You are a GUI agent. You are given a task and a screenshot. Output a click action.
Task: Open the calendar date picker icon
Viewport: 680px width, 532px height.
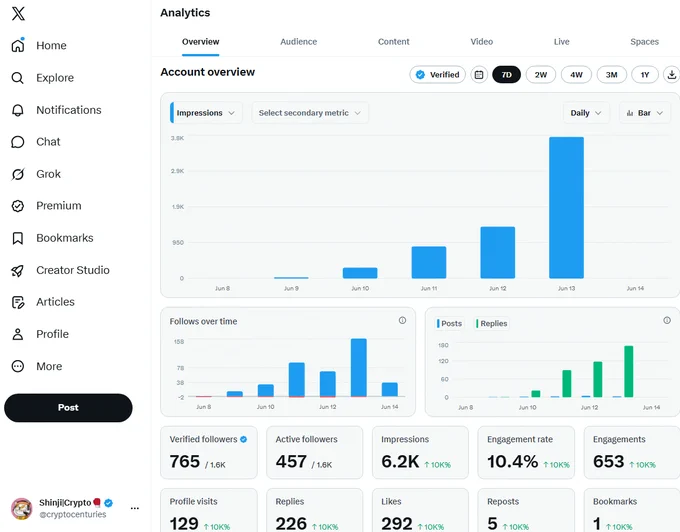pyautogui.click(x=479, y=75)
